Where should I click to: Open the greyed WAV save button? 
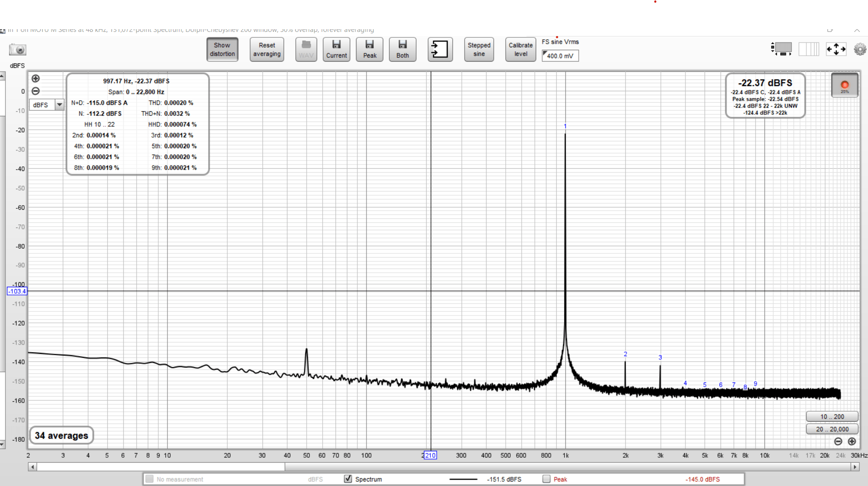306,49
